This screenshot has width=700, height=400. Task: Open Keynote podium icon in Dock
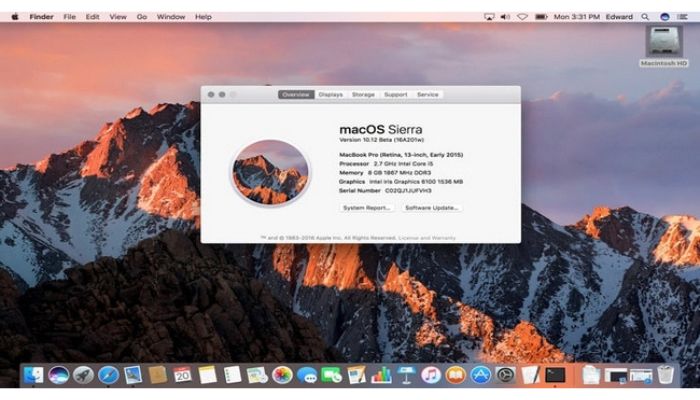(x=406, y=375)
